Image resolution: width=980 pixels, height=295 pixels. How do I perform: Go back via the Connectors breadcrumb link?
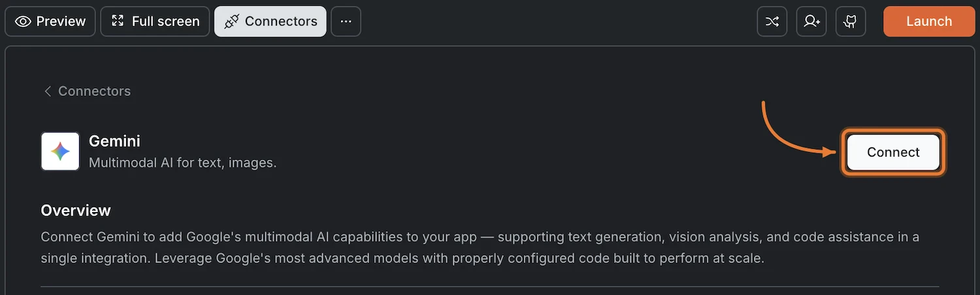pyautogui.click(x=94, y=91)
